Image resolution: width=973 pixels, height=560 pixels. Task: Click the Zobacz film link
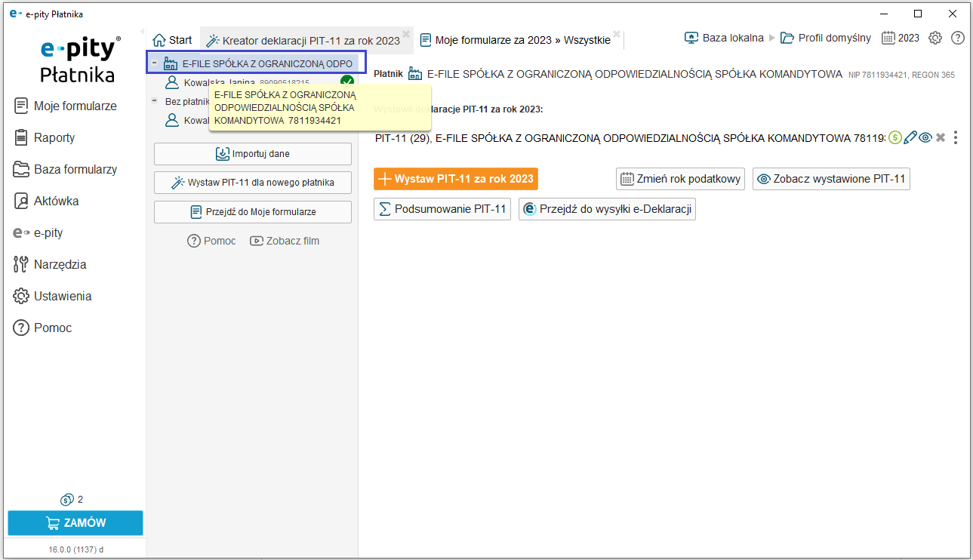pos(284,241)
